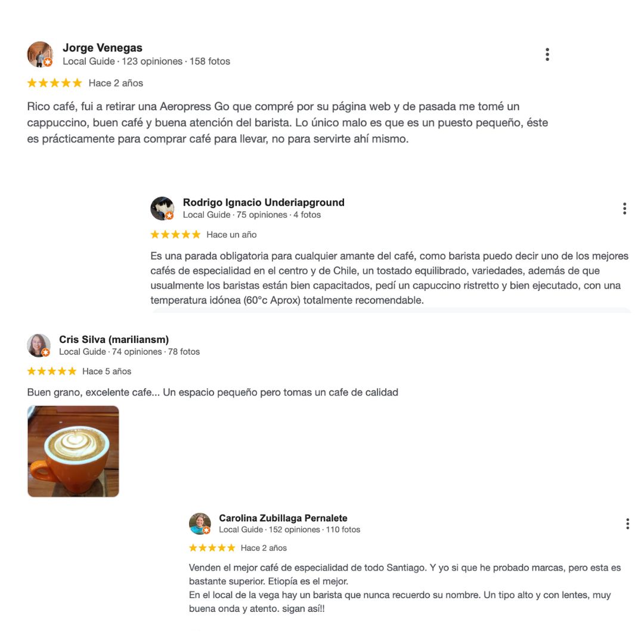Click Rodrigo Ignacio Underiapground's profile avatar
Image resolution: width=644 pixels, height=644 pixels.
point(162,209)
